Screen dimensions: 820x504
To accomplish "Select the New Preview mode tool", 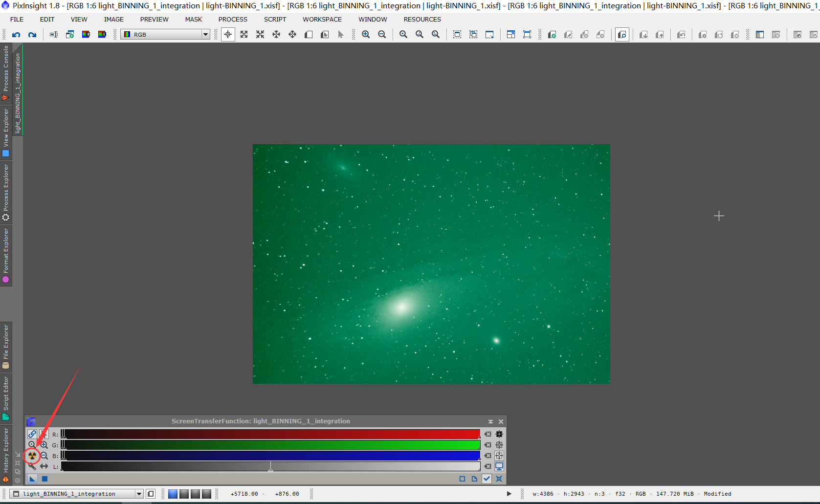I will click(309, 34).
